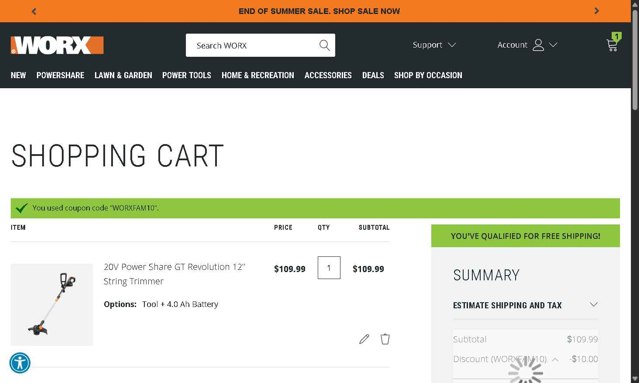Screen dimensions: 639x383
Task: Click End of Summer Sale banner link
Action: (x=319, y=11)
